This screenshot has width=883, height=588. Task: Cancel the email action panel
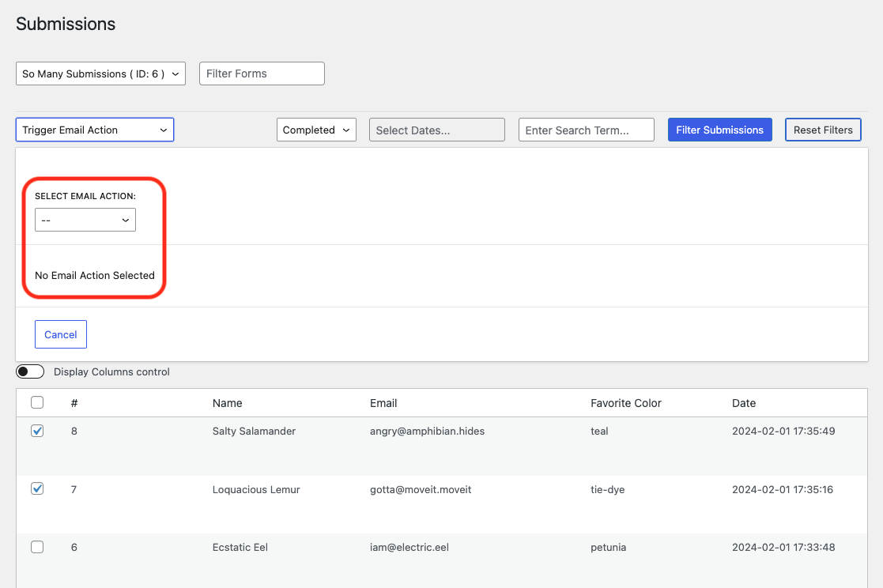click(x=60, y=334)
